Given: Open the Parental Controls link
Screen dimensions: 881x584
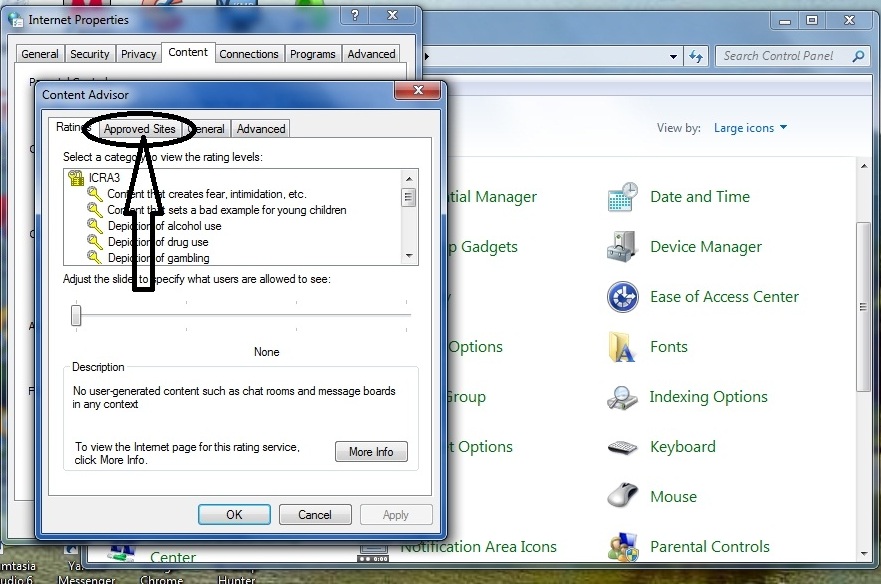Looking at the screenshot, I should pos(710,547).
